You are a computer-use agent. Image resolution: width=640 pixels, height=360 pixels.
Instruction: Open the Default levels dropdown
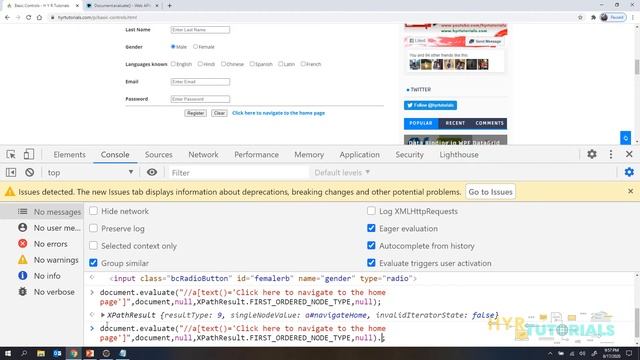coord(342,172)
